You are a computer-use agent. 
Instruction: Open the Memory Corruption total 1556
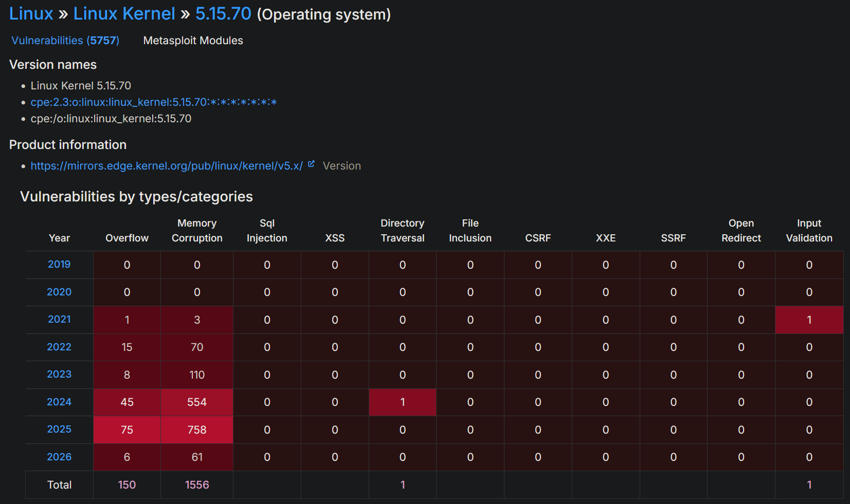coord(197,484)
